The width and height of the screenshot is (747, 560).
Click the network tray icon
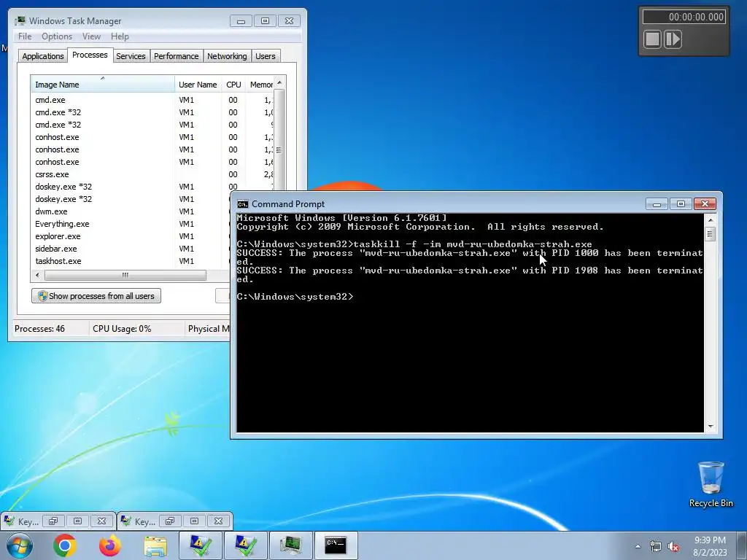[x=656, y=546]
